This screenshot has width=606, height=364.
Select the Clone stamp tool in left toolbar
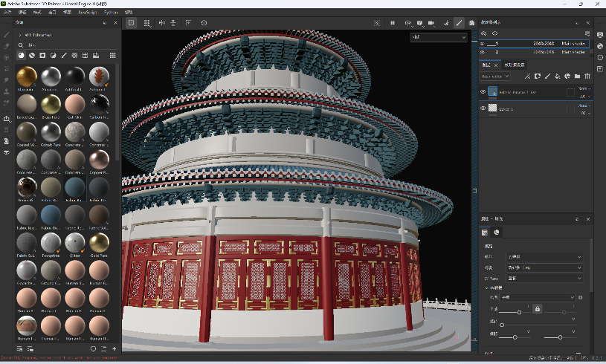tap(6, 91)
